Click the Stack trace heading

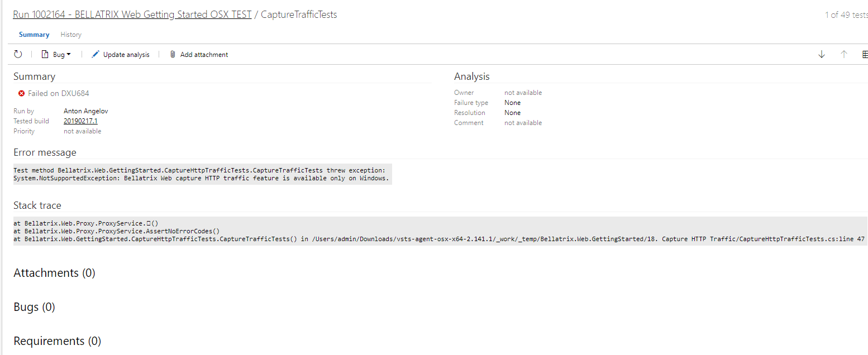pos(37,205)
